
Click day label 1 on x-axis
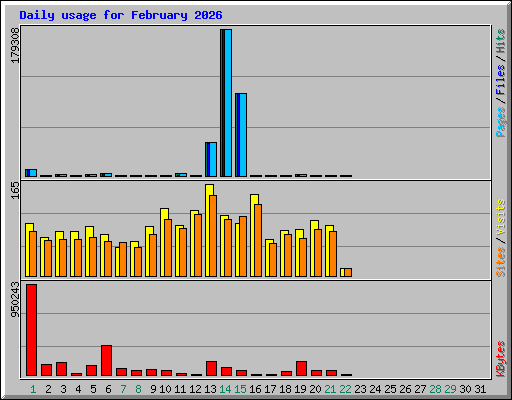tap(33, 389)
